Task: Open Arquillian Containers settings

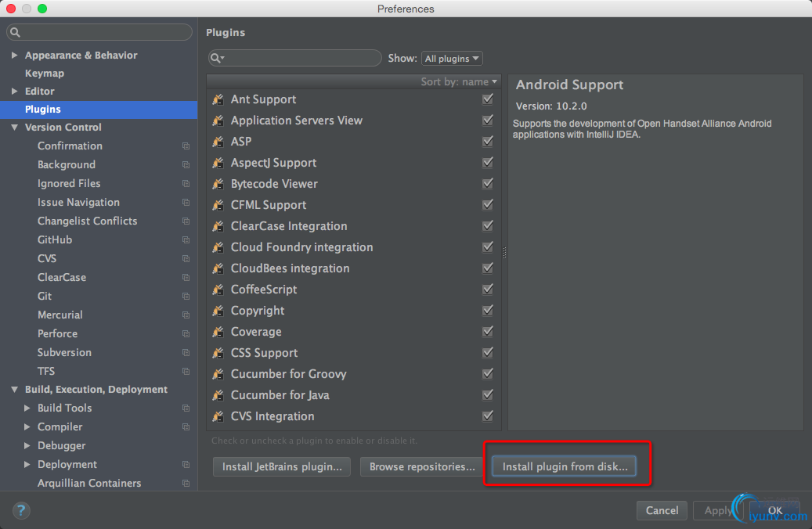Action: click(89, 483)
